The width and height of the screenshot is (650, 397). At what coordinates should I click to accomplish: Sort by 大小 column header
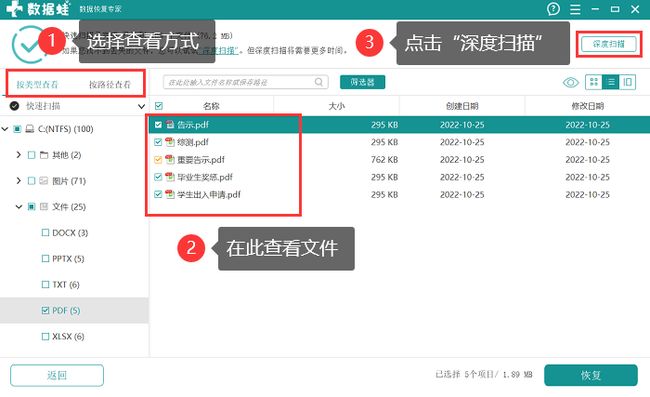(336, 106)
